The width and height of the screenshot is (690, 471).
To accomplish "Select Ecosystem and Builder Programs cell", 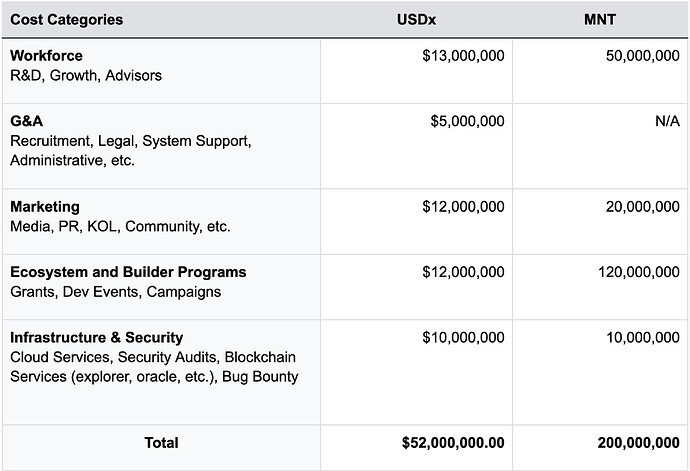I will click(x=128, y=281).
